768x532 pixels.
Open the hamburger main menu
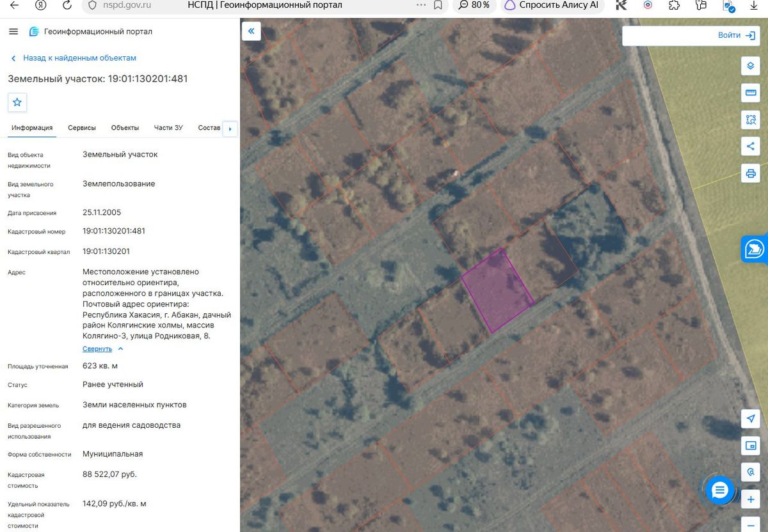coord(13,31)
